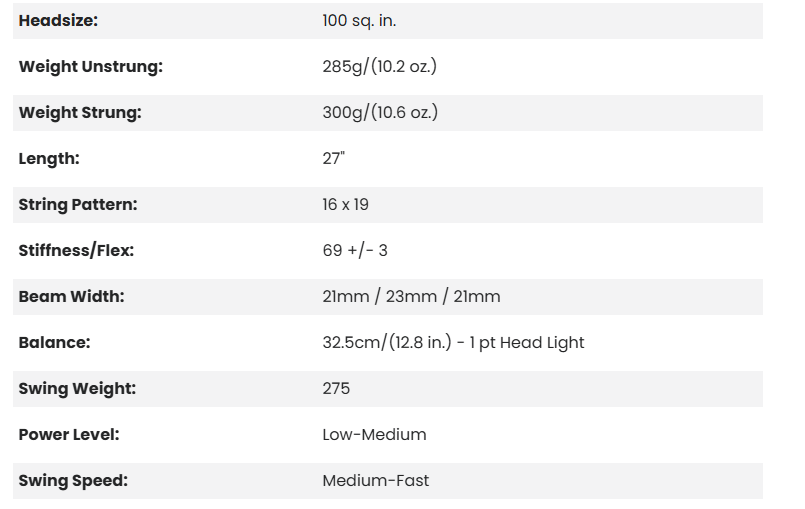
Task: Select the 27" length value
Action: pos(334,159)
